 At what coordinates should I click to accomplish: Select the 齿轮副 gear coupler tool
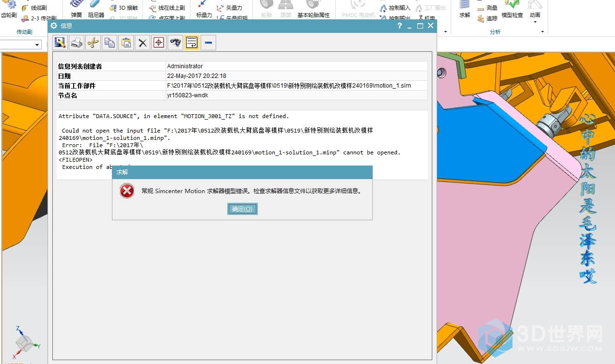(x=9, y=9)
